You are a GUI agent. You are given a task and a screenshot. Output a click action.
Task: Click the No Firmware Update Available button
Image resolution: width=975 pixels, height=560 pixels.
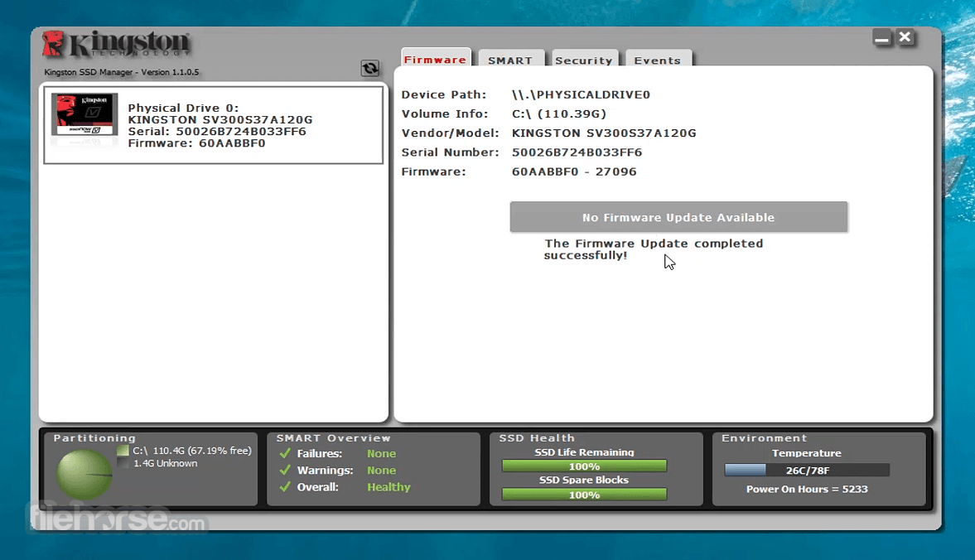(678, 217)
